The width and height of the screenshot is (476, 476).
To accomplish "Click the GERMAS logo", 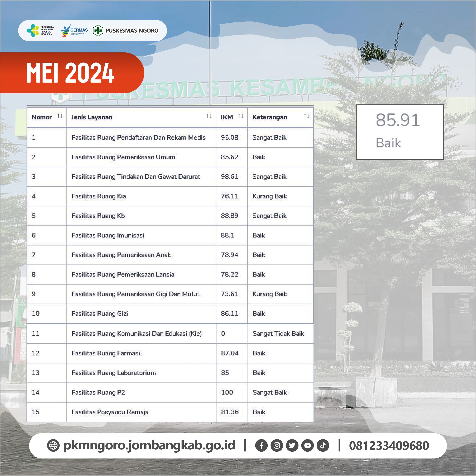I will click(74, 30).
